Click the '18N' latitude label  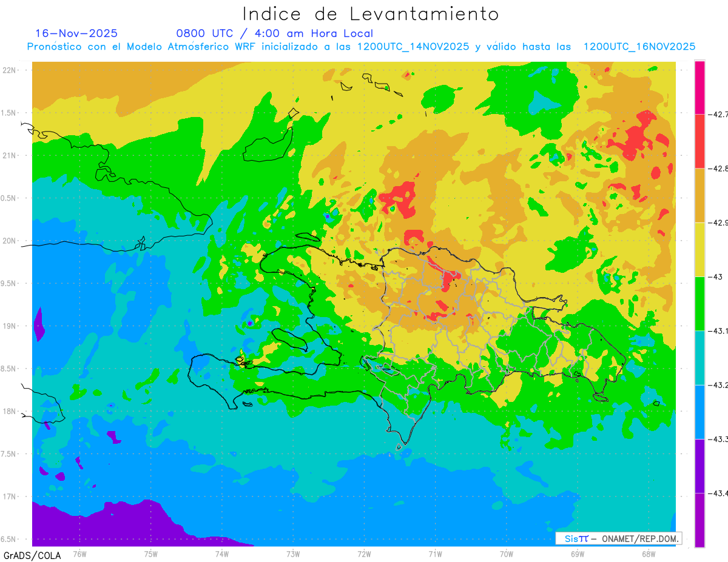coord(10,411)
